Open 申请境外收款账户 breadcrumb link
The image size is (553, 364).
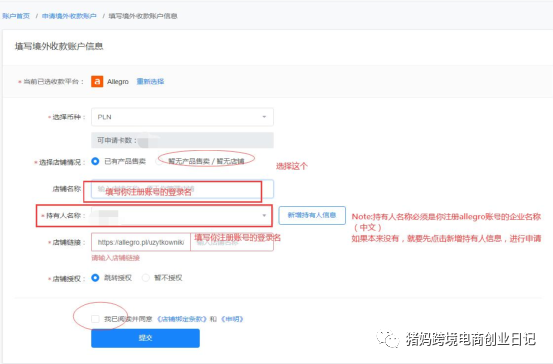point(69,16)
